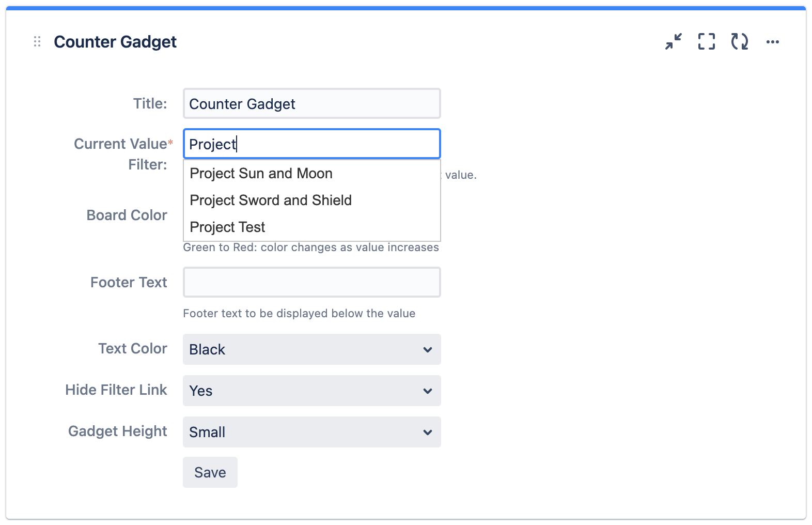
Task: Open the gadget in full-screen view
Action: click(x=706, y=41)
